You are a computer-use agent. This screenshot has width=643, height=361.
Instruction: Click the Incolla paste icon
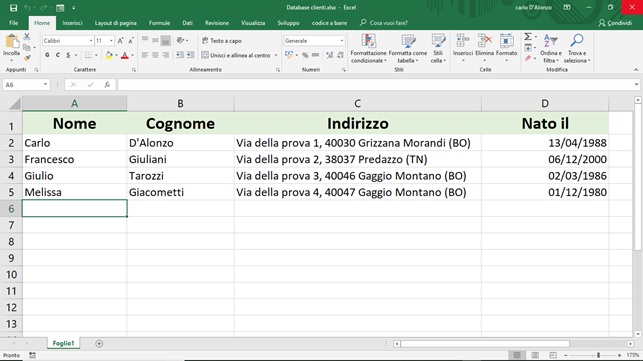coord(11,42)
